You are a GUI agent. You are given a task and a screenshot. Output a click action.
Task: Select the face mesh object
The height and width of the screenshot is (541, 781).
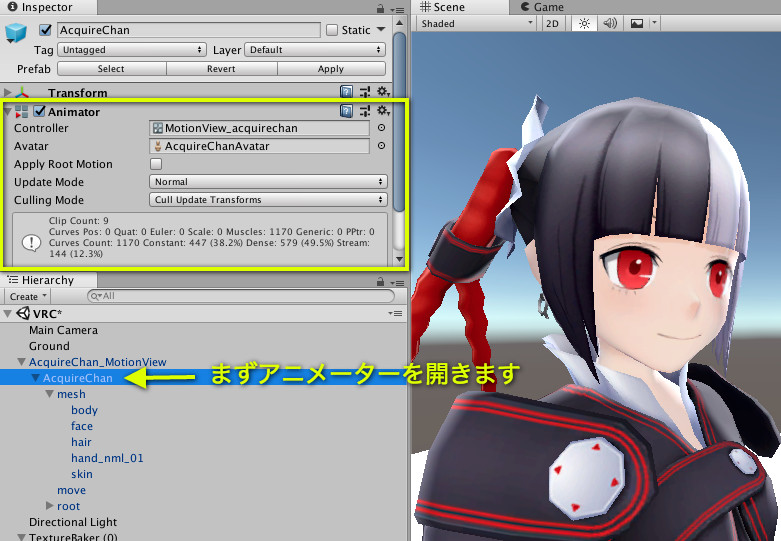[82, 426]
